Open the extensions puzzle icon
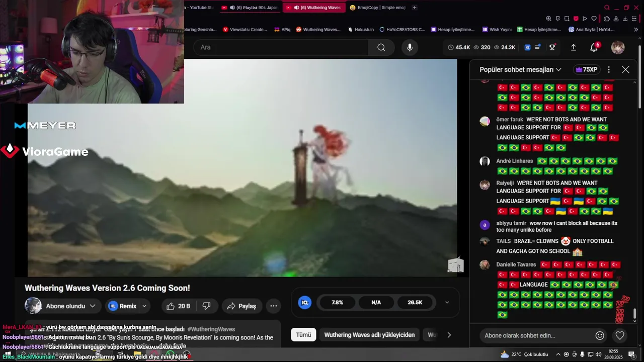The height and width of the screenshot is (362, 644). (x=607, y=19)
